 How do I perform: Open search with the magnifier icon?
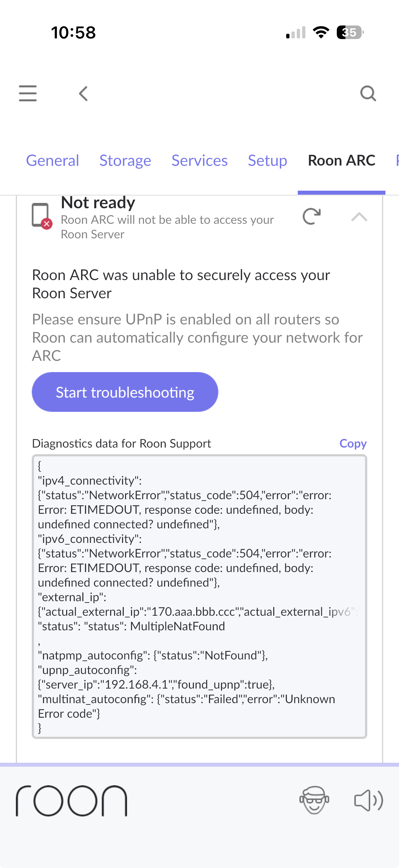coord(368,93)
